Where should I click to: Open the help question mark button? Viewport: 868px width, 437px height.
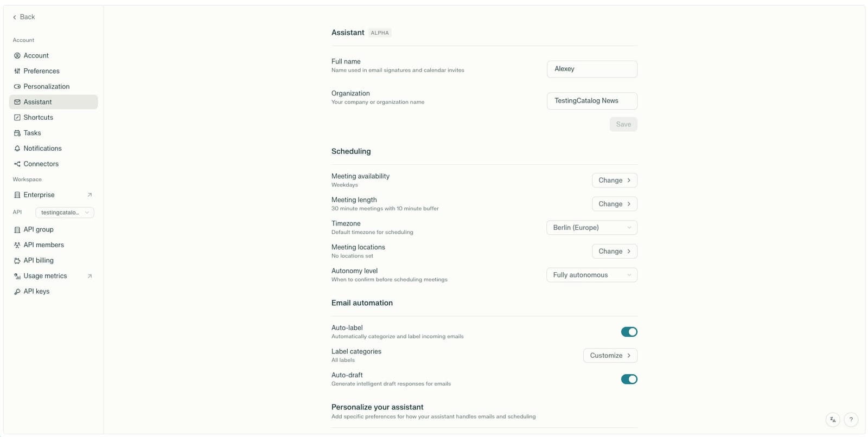point(851,420)
